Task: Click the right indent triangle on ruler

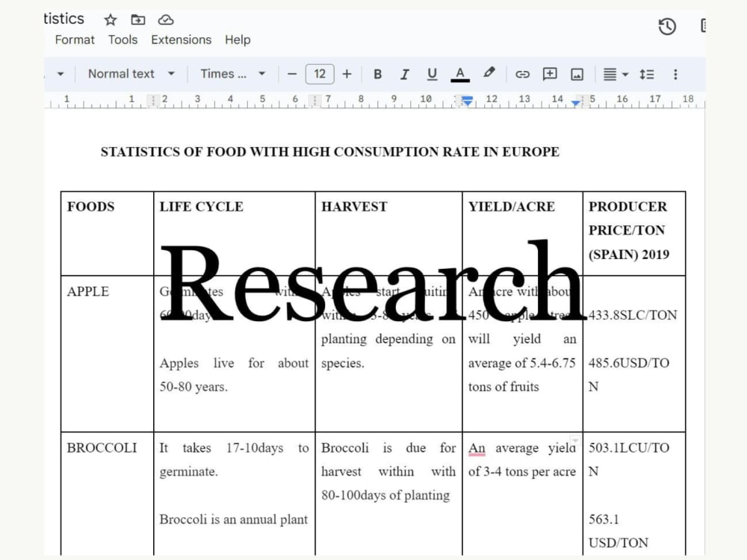Action: pos(575,103)
